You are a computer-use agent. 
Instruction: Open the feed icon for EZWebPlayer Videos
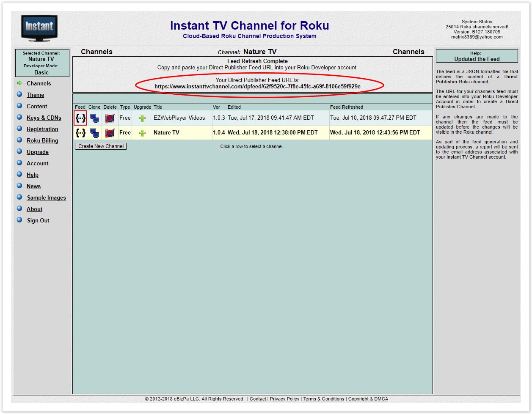[x=80, y=118]
